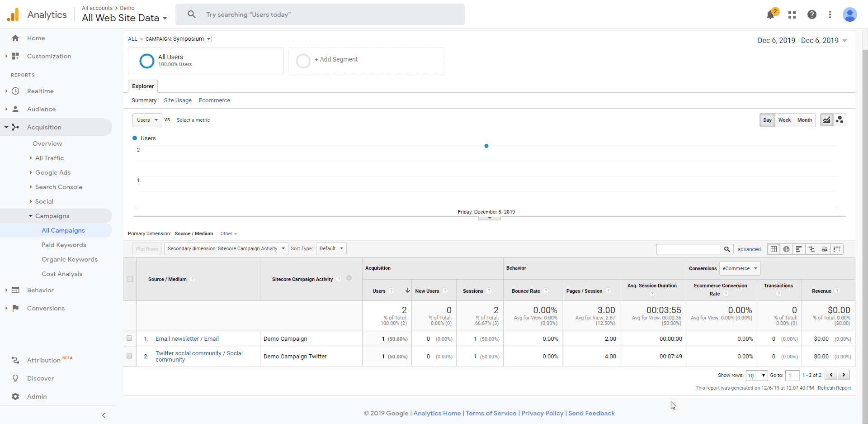Switch to the Site Usage tab
Image resolution: width=868 pixels, height=424 pixels.
tap(178, 100)
